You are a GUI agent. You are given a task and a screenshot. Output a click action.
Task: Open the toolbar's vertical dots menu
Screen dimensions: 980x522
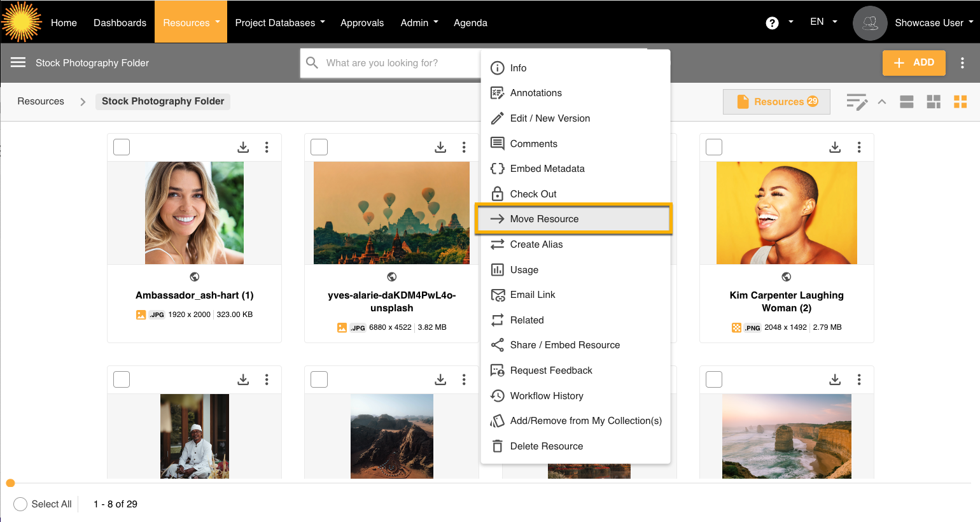click(x=962, y=63)
